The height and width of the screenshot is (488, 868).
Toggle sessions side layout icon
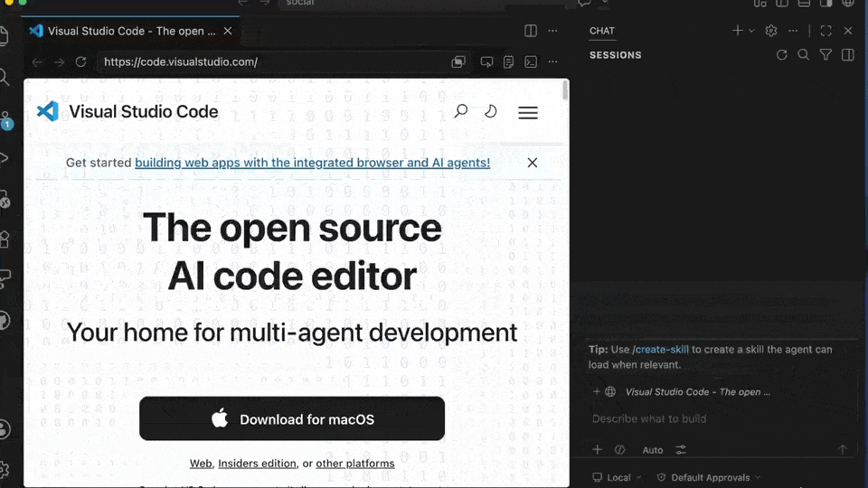coord(847,55)
